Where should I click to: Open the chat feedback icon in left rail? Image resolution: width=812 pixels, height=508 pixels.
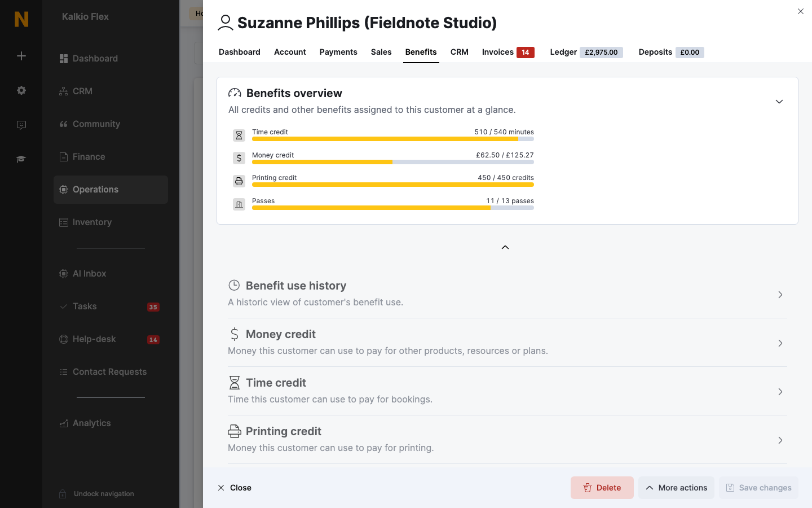(x=21, y=125)
